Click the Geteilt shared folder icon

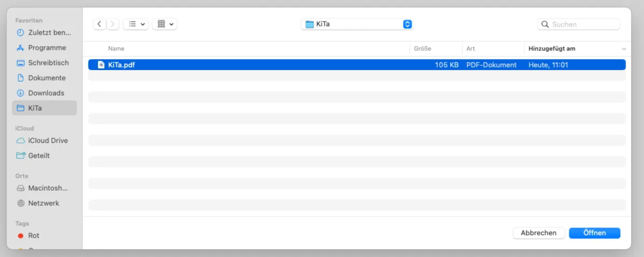pos(21,155)
